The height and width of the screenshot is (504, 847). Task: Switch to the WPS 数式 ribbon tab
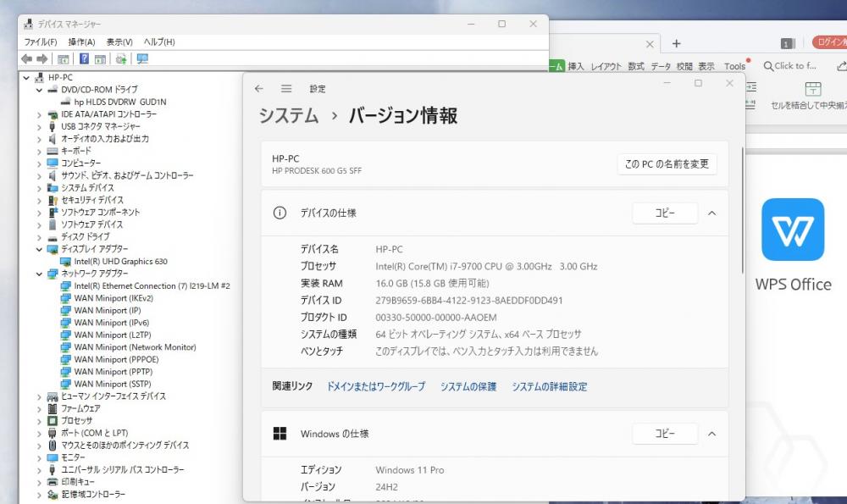click(x=636, y=66)
